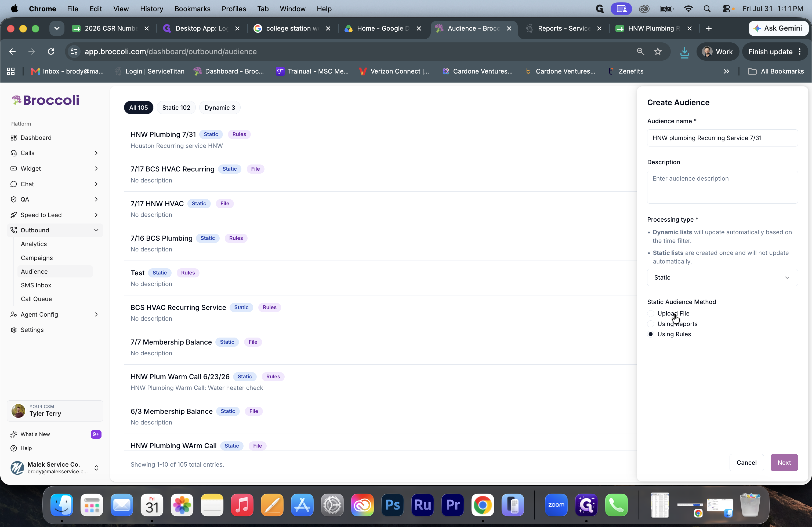Image resolution: width=812 pixels, height=527 pixels.
Task: Select the Using Reports radio option
Action: [651, 324]
